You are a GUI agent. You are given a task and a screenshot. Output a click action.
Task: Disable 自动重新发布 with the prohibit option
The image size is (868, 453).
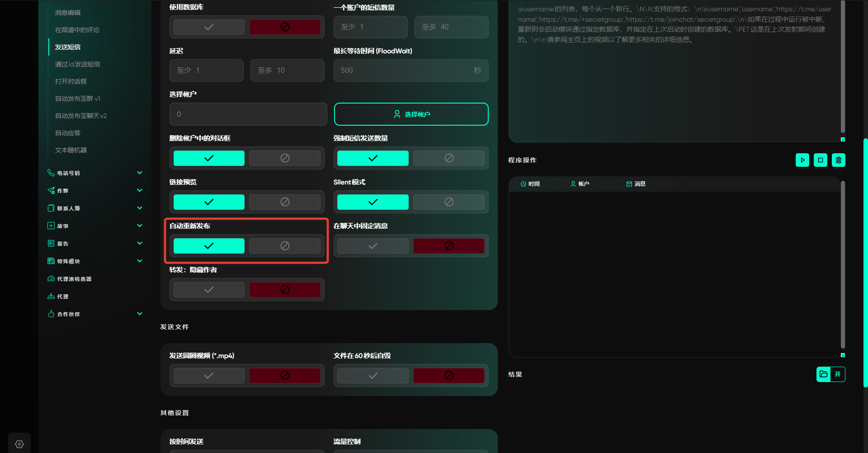[x=285, y=246]
